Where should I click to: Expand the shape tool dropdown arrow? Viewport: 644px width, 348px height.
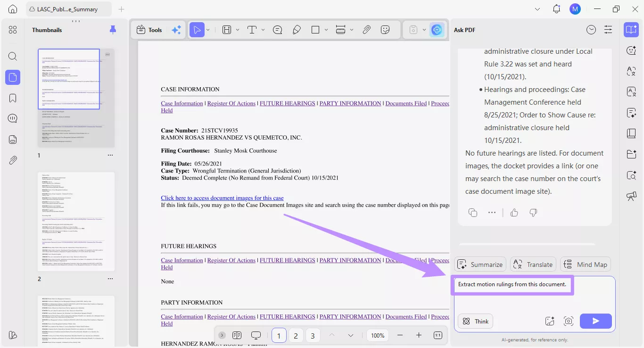326,30
